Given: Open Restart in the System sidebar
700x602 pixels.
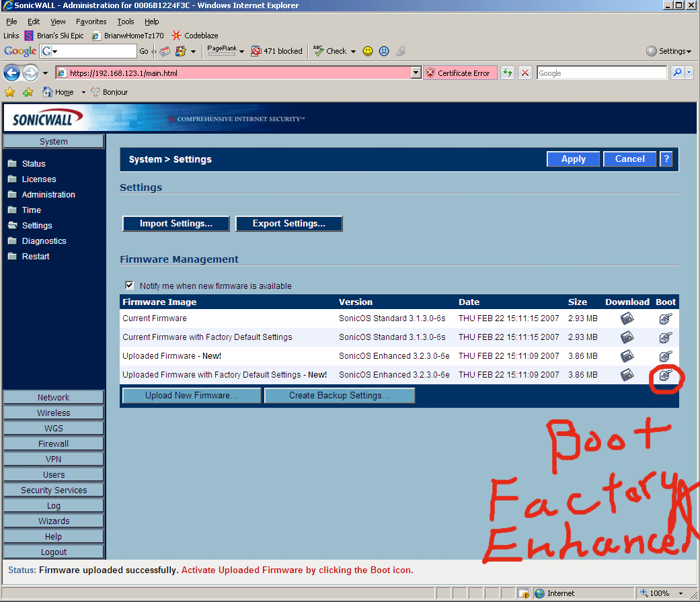Looking at the screenshot, I should click(x=35, y=257).
